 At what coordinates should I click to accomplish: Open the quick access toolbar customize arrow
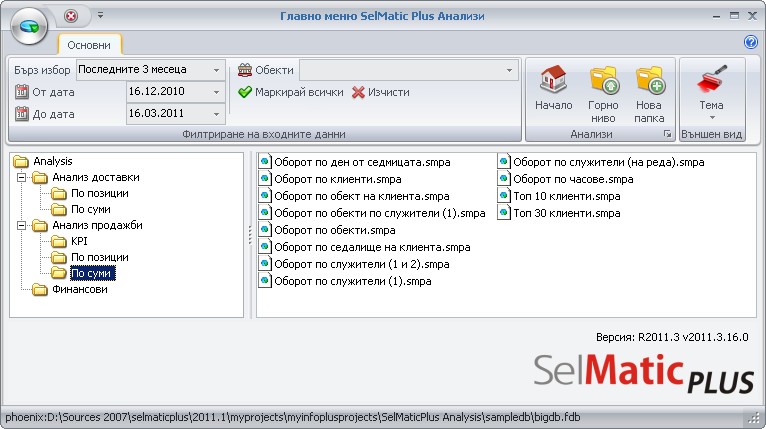(100, 16)
